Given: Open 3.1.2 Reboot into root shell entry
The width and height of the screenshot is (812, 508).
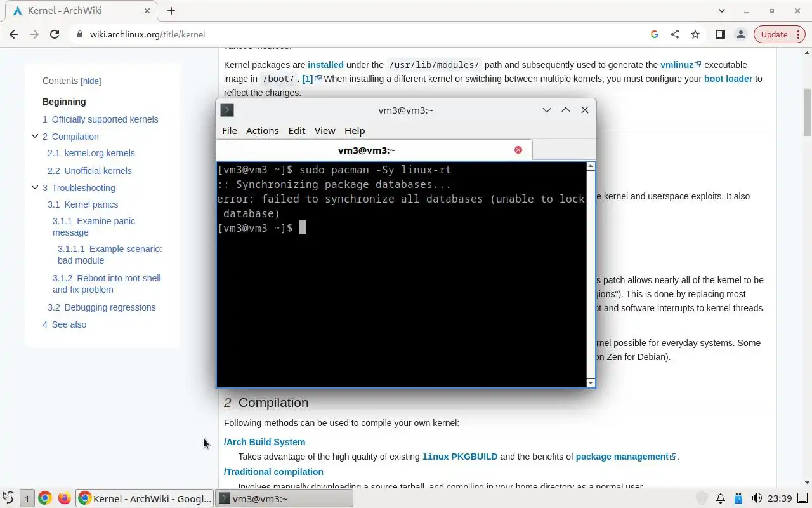Looking at the screenshot, I should tap(107, 284).
